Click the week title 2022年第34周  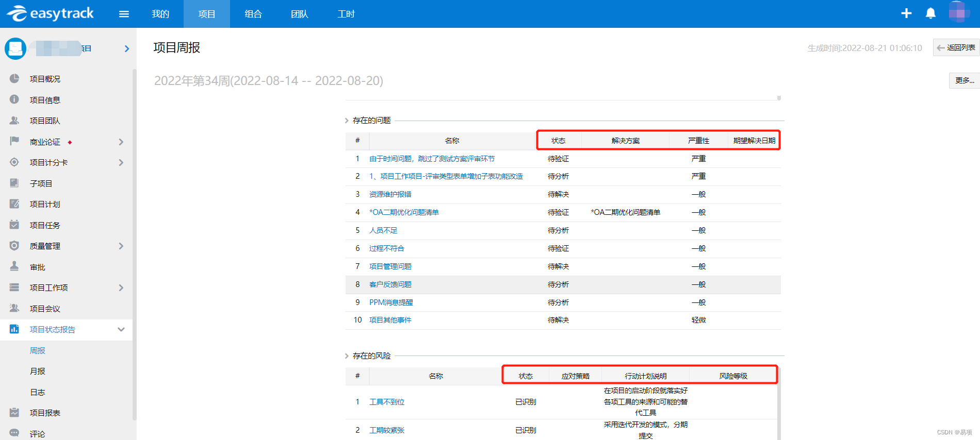click(269, 81)
